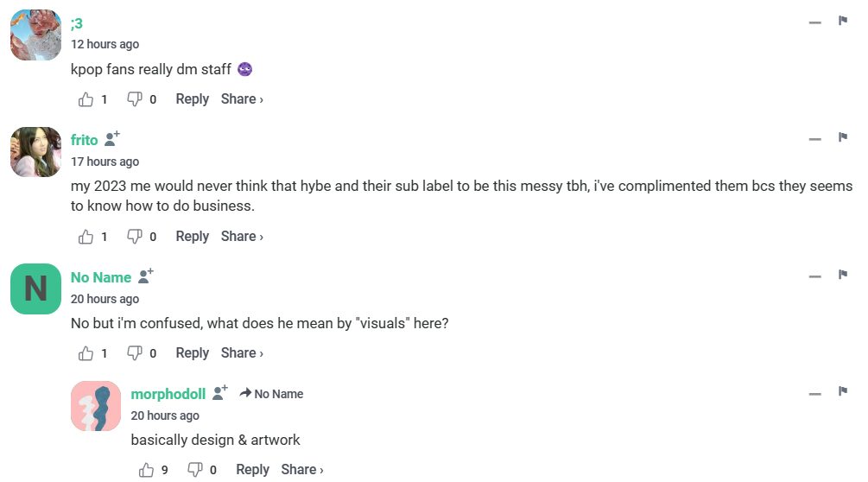This screenshot has width=868, height=482.
Task: Downvote morphodoll's reply
Action: point(195,470)
